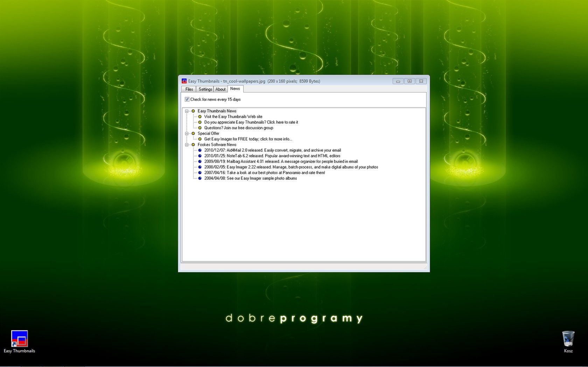The height and width of the screenshot is (367, 588).
Task: Click the yellow bullet beside Easy Thumbnails News
Action: (193, 111)
